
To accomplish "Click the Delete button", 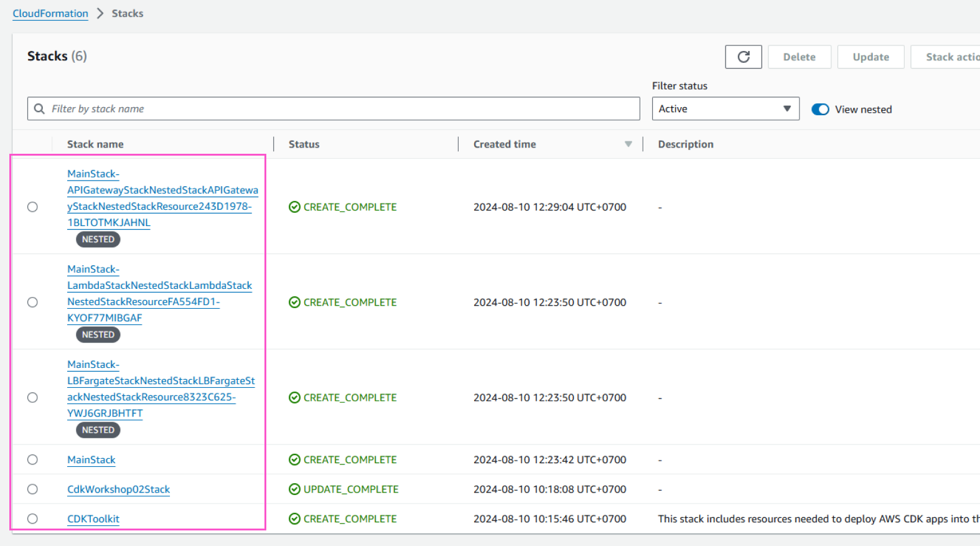I will [x=800, y=57].
